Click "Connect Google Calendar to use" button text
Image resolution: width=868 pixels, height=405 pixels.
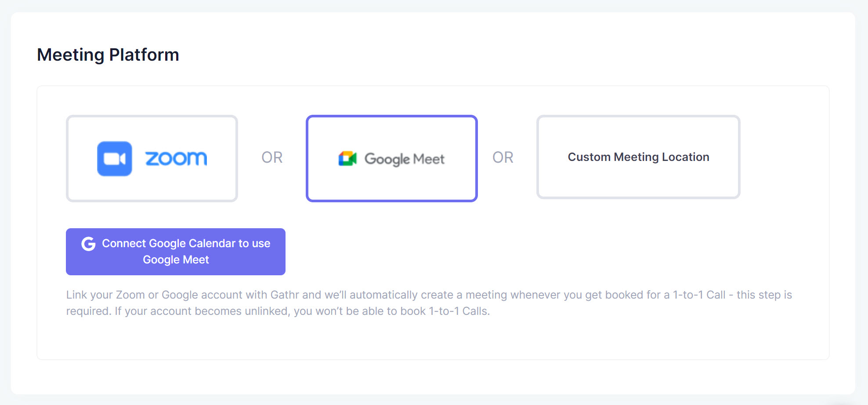point(186,244)
